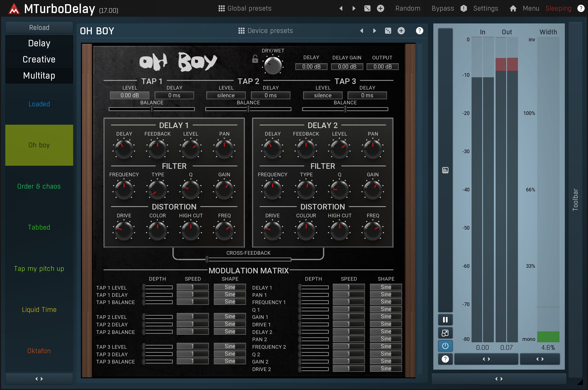Click the Menu home icon
588x390 pixels.
(513, 8)
